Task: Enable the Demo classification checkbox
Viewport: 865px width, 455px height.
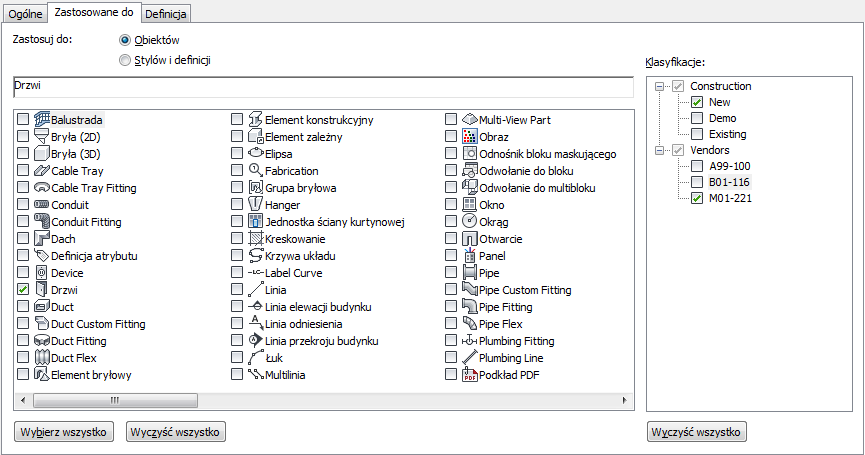Action: point(697,118)
